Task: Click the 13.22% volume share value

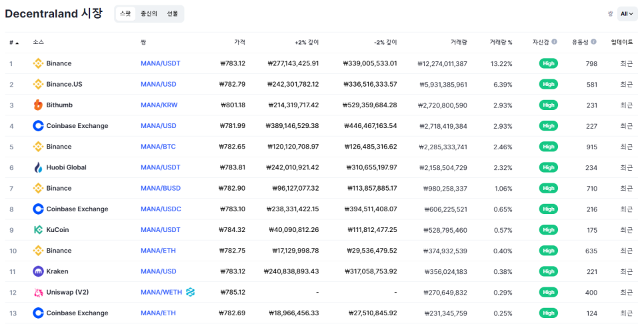Action: pos(501,63)
